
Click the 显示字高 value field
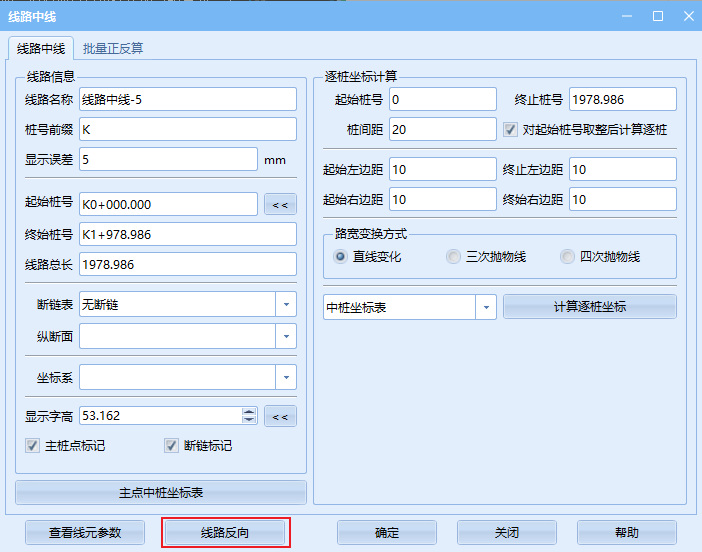[x=161, y=416]
